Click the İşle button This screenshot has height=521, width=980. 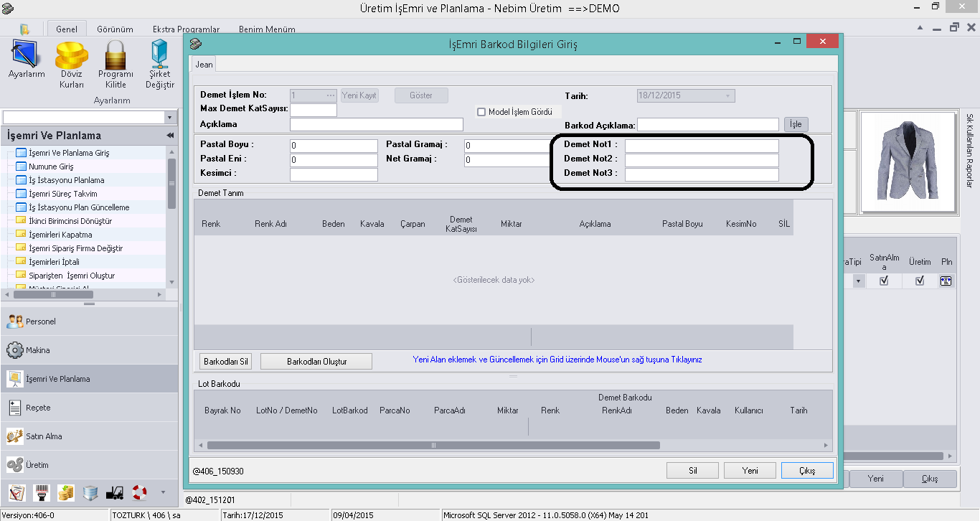click(x=796, y=124)
